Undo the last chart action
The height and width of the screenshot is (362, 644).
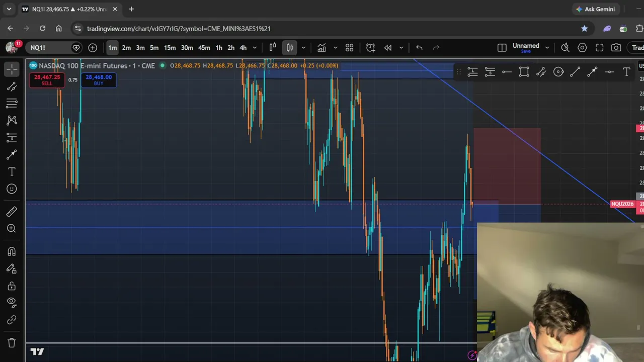tap(419, 48)
